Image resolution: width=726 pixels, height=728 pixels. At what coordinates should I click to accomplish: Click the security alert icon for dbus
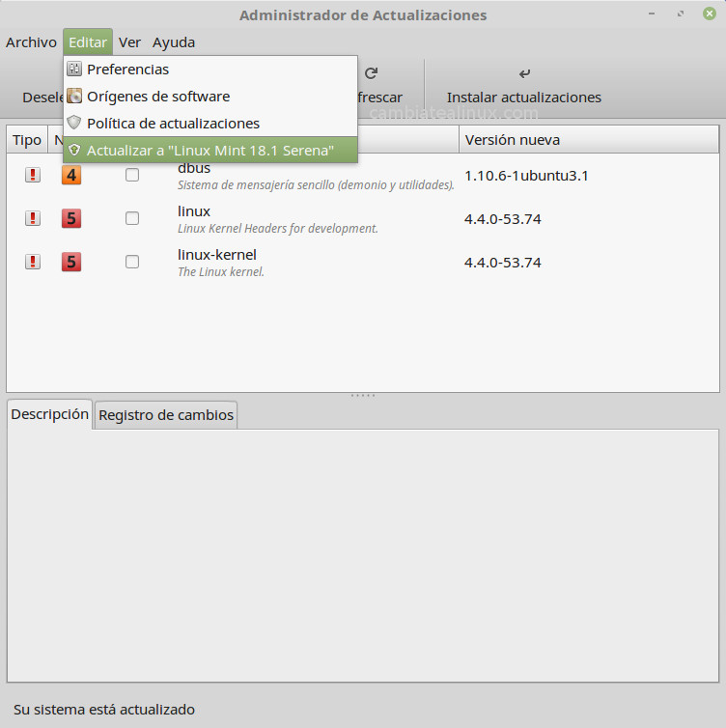click(33, 175)
